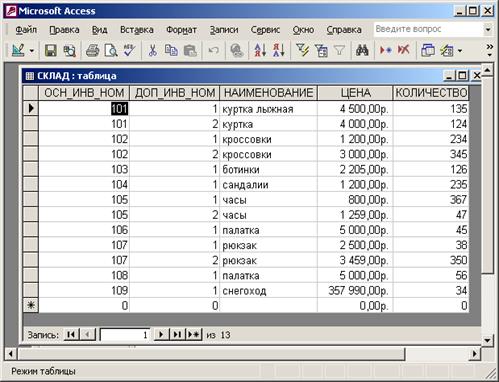
Task: Select the ОСН_ИНВ_НОМ column header
Action: 84,93
